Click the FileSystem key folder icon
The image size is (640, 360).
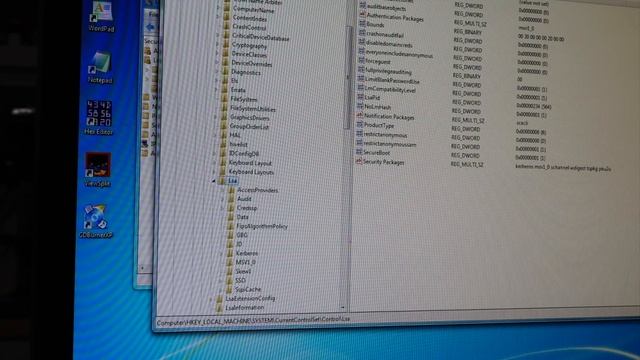[224, 99]
